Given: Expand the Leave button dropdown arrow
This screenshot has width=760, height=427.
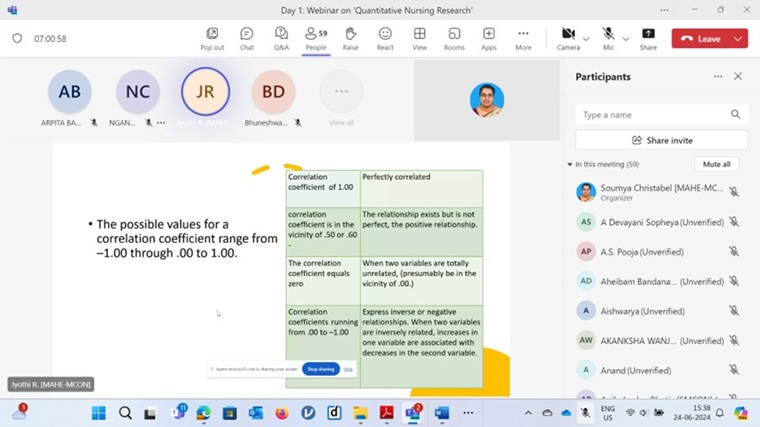Looking at the screenshot, I should click(x=738, y=39).
